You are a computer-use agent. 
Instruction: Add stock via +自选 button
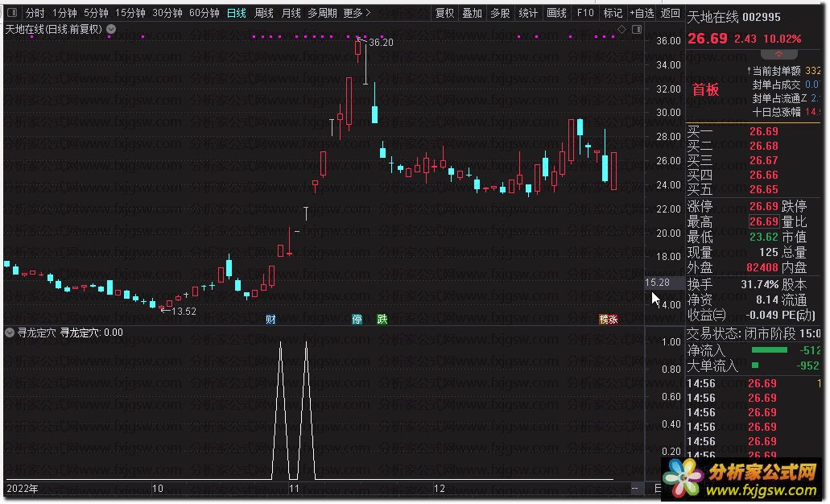point(642,13)
